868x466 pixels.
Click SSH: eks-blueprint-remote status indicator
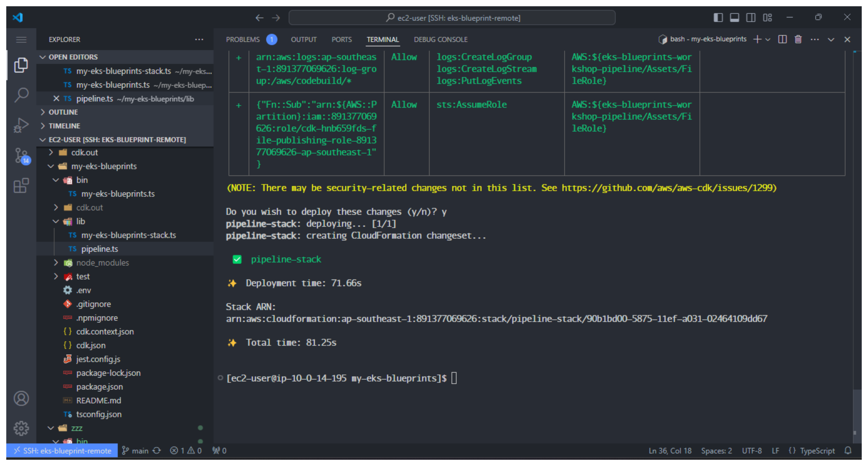[62, 450]
